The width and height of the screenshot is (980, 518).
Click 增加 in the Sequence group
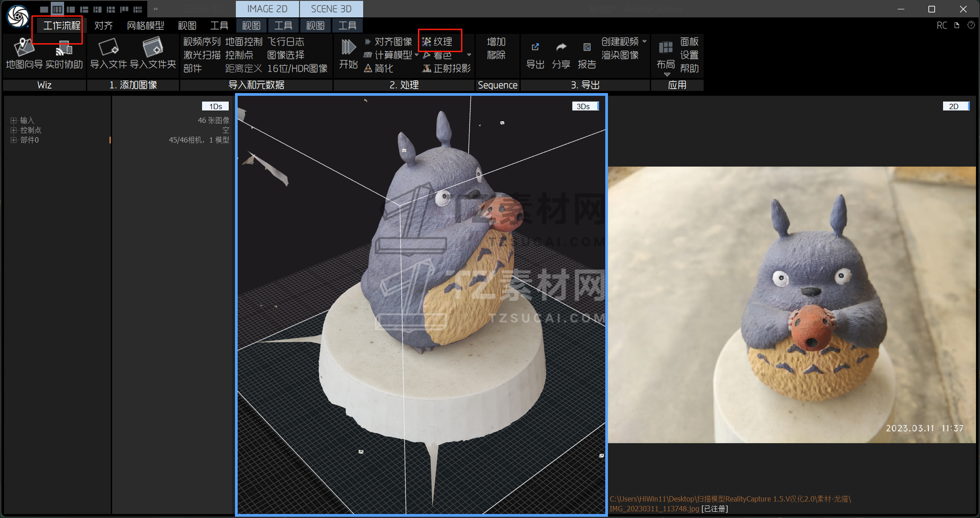(496, 42)
